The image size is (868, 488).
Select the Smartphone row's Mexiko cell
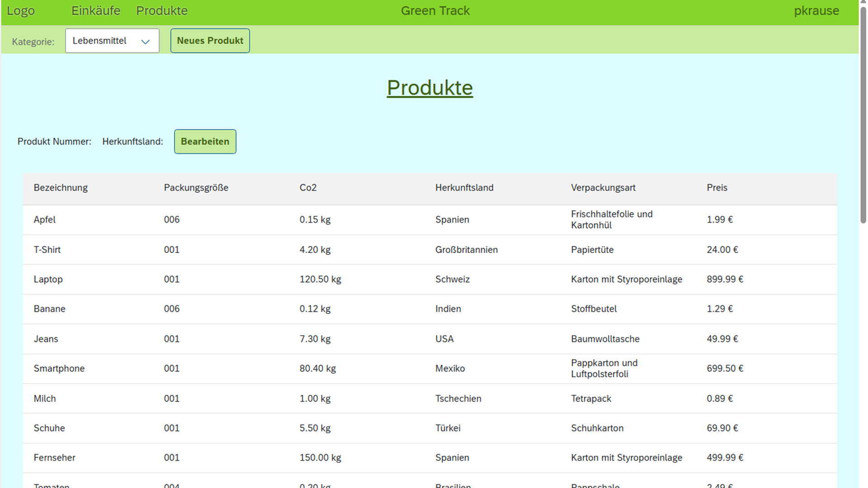click(450, 368)
